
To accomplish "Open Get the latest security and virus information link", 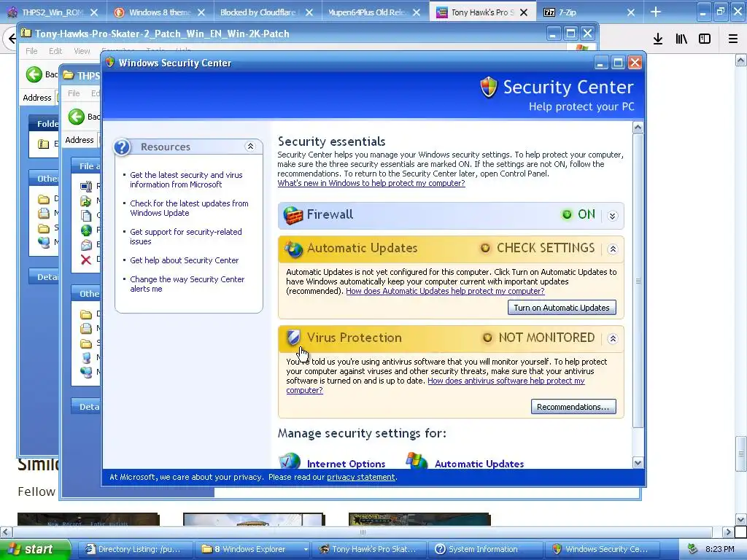I will tap(186, 180).
